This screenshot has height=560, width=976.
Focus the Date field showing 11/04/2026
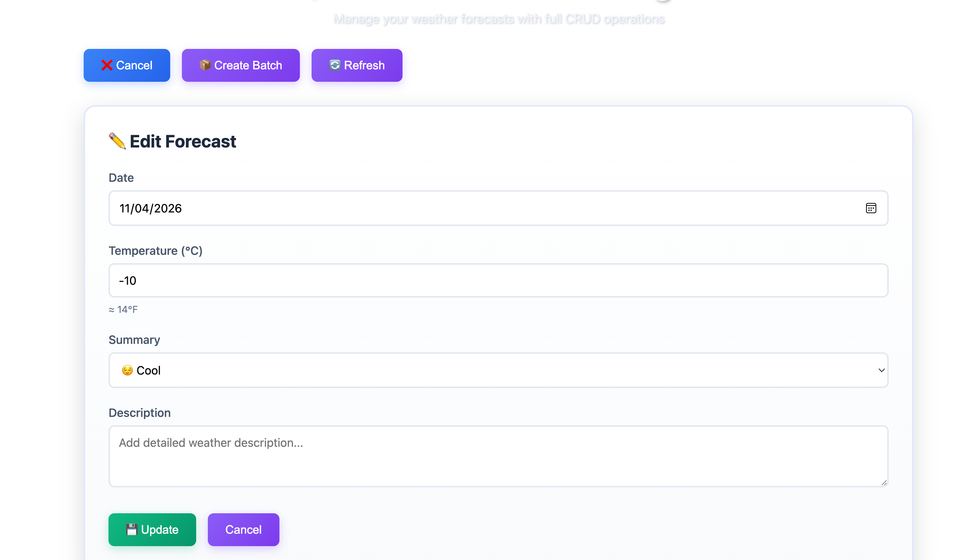[150, 208]
